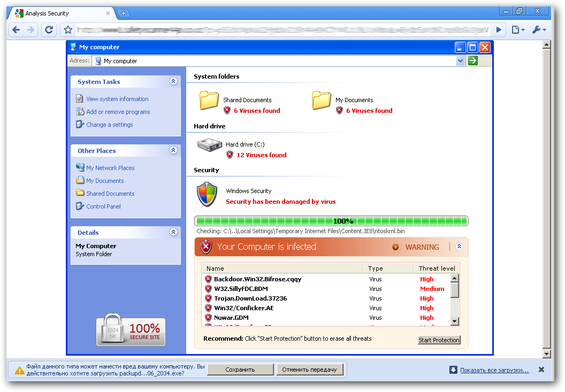Image resolution: width=565 pixels, height=392 pixels.
Task: Go forward with the browser forward arrow
Action: tap(30, 29)
